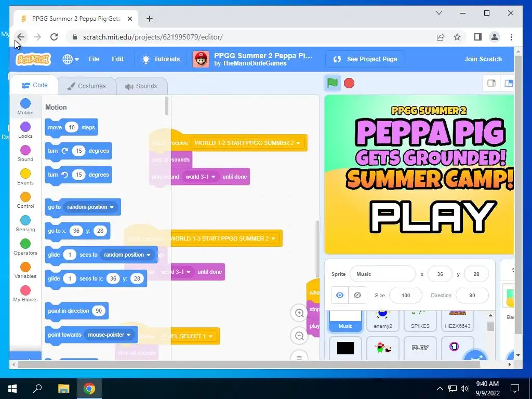Image resolution: width=532 pixels, height=399 pixels.
Task: Select the black square sprite thumbnail
Action: pyautogui.click(x=345, y=349)
